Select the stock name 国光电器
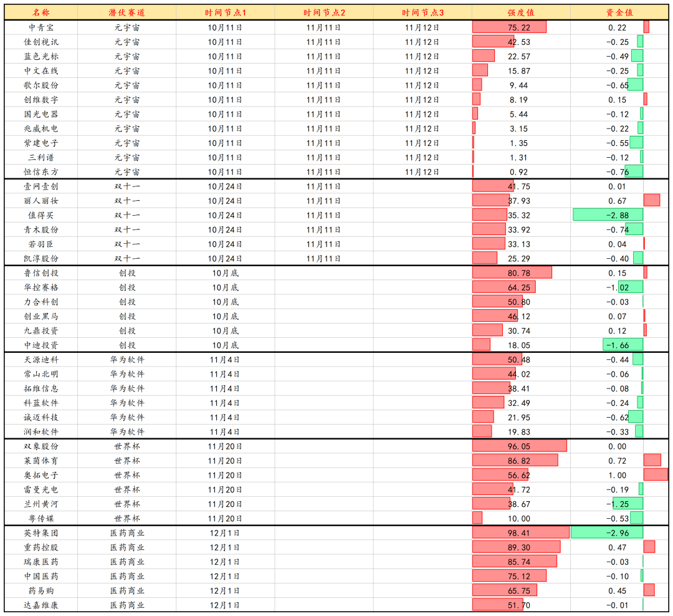The height and width of the screenshot is (616, 673). tap(41, 114)
